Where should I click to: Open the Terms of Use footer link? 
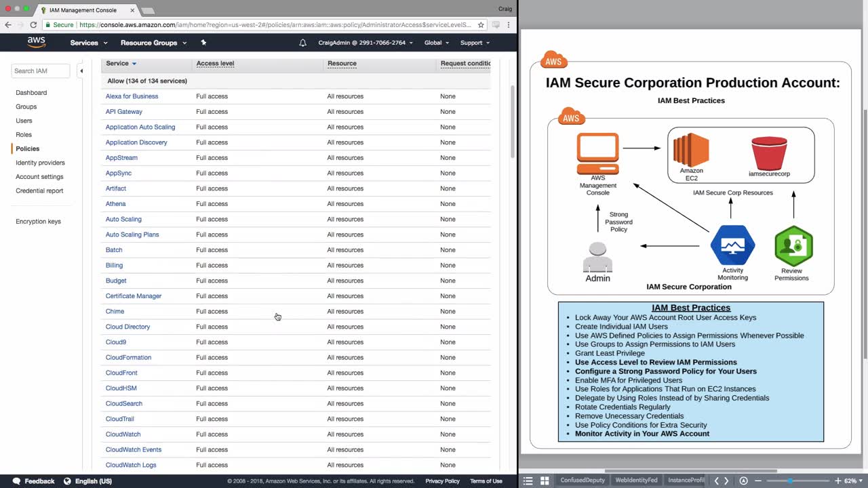click(x=486, y=481)
